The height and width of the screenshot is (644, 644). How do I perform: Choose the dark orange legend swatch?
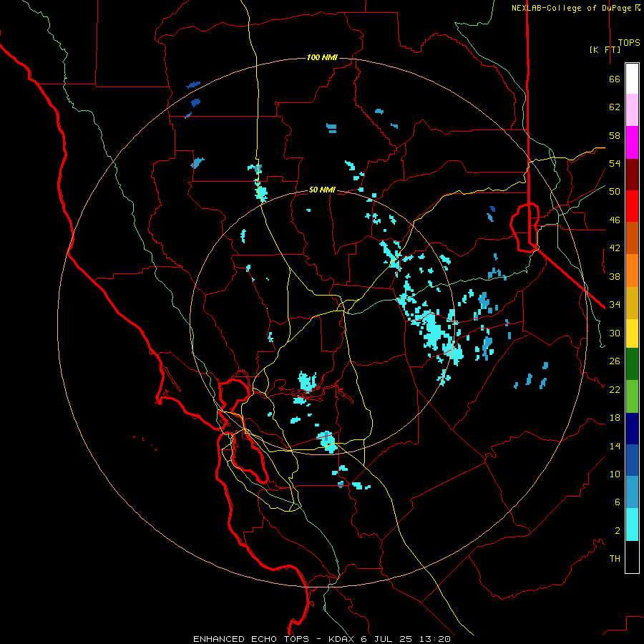632,238
